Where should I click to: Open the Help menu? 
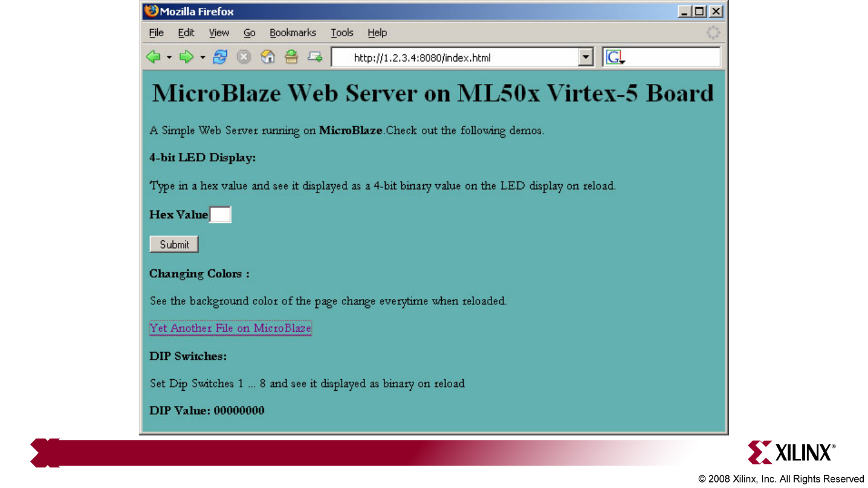click(377, 33)
